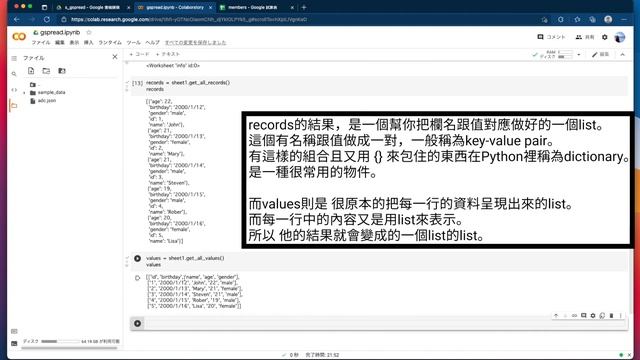The image size is (640, 360).
Task: Go to parent folder row in Files
Action: (x=34, y=84)
